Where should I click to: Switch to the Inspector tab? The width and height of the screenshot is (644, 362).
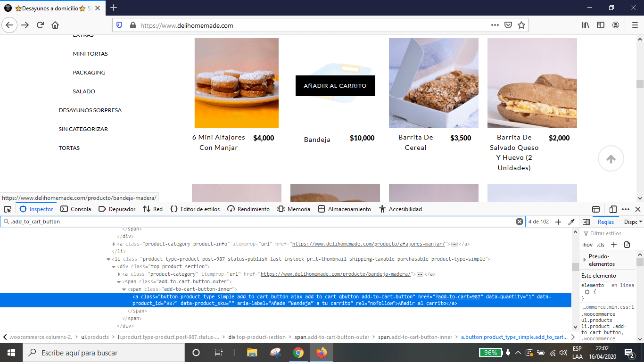click(36, 209)
